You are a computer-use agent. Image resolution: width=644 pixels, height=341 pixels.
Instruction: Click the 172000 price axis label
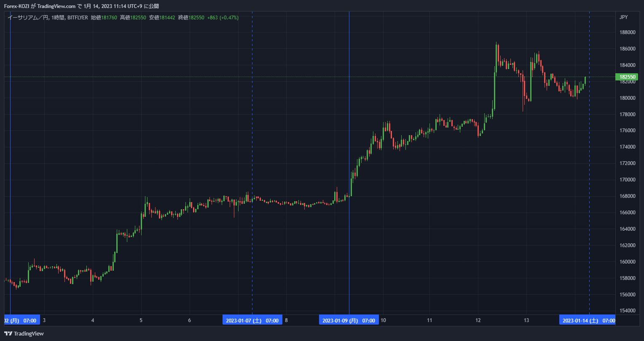pyautogui.click(x=628, y=163)
